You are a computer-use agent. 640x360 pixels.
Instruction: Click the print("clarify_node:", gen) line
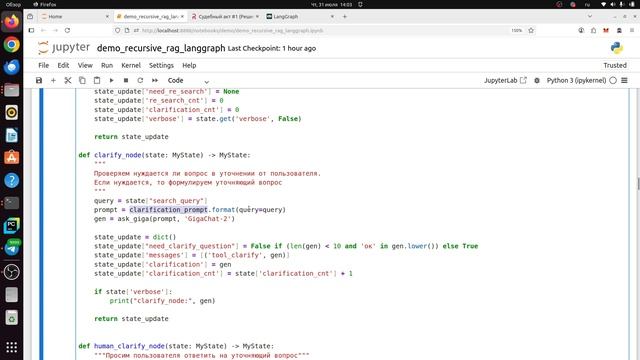tap(162, 301)
